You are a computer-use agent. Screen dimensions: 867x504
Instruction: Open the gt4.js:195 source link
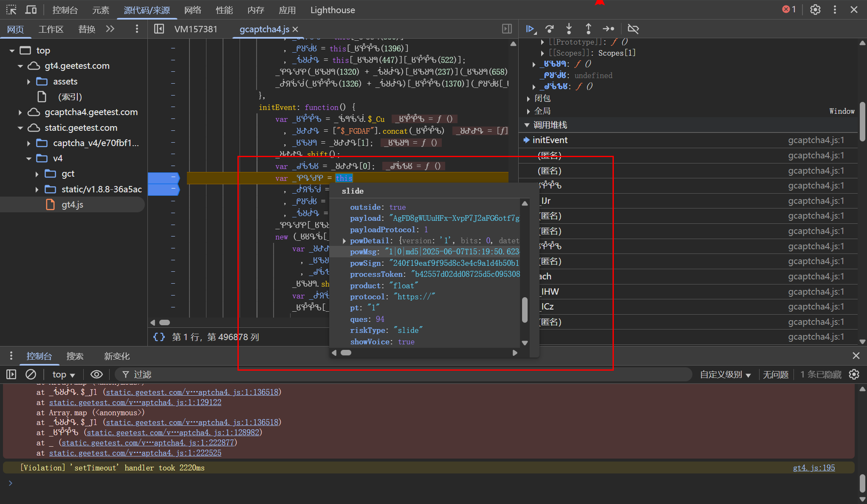(814, 467)
